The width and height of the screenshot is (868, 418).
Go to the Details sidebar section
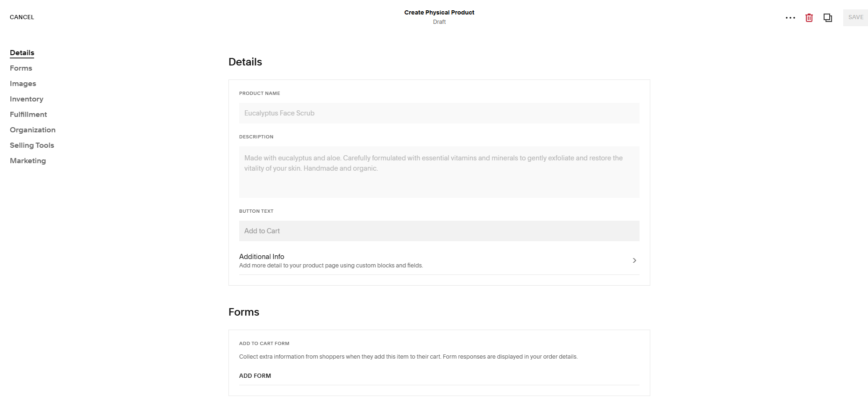(x=22, y=53)
